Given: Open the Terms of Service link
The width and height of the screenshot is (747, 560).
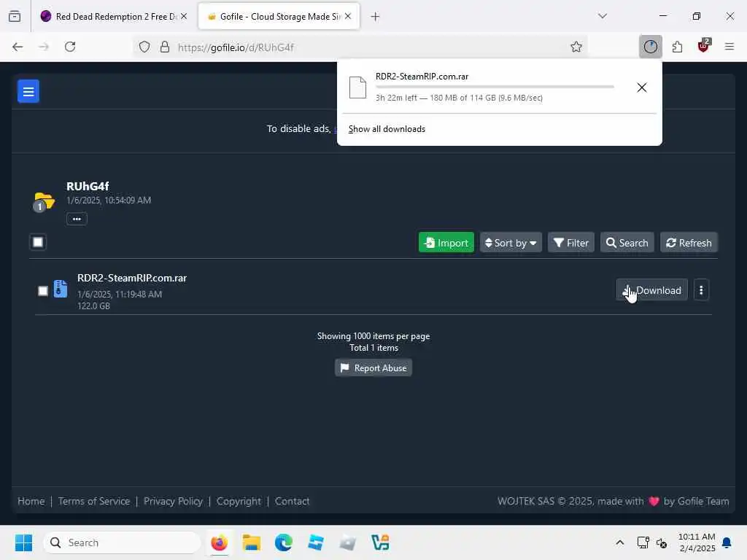Looking at the screenshot, I should click(94, 502).
